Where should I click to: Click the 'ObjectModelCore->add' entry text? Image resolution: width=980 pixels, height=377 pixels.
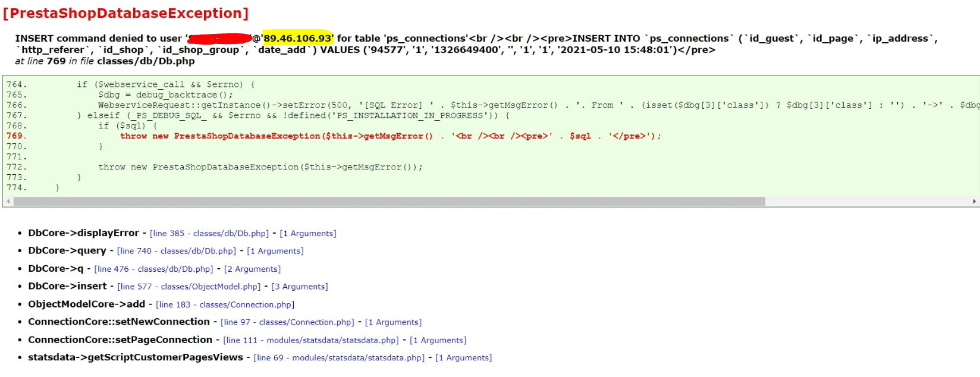pyautogui.click(x=87, y=304)
